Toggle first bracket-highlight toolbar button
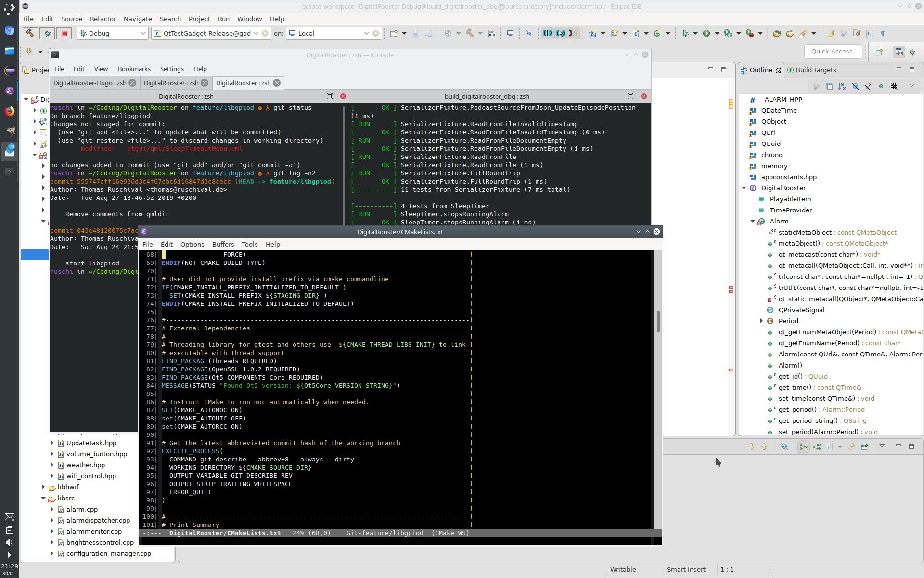924x578 pixels. [547, 33]
